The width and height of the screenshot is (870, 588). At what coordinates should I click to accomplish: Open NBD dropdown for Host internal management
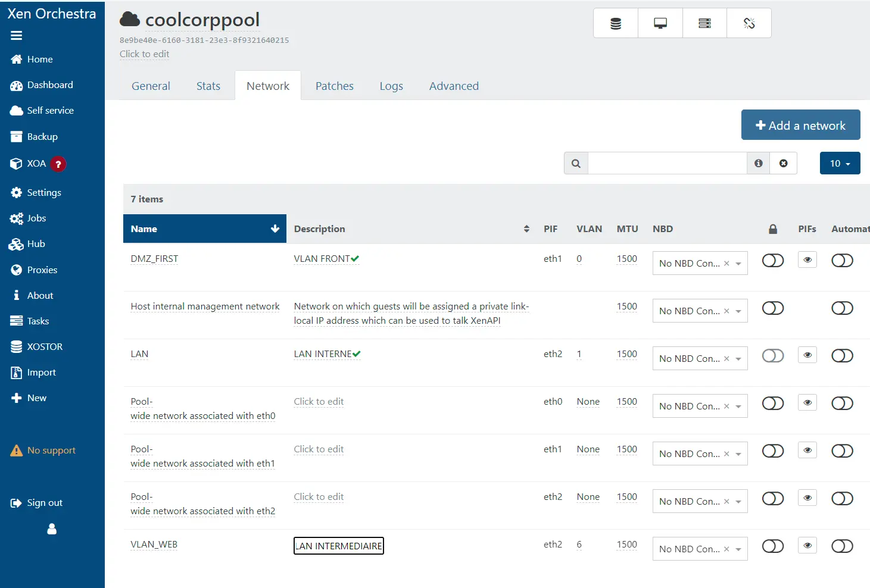738,311
